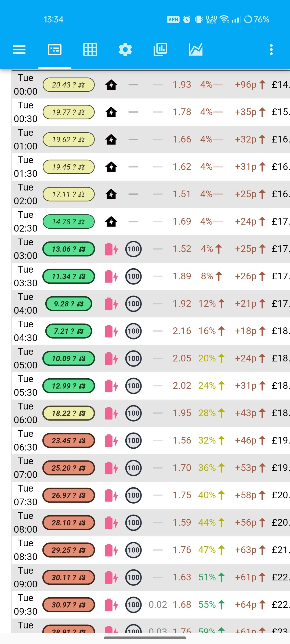Tap the 100 charge limit circle at Tue 08:30
Image resolution: width=290 pixels, height=644 pixels.
(133, 550)
